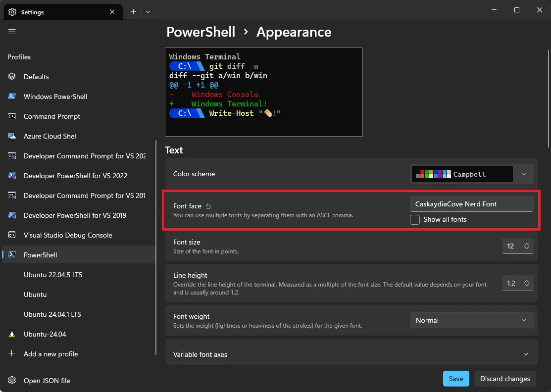
Task: Open the new tab dropdown chevron
Action: (x=148, y=12)
